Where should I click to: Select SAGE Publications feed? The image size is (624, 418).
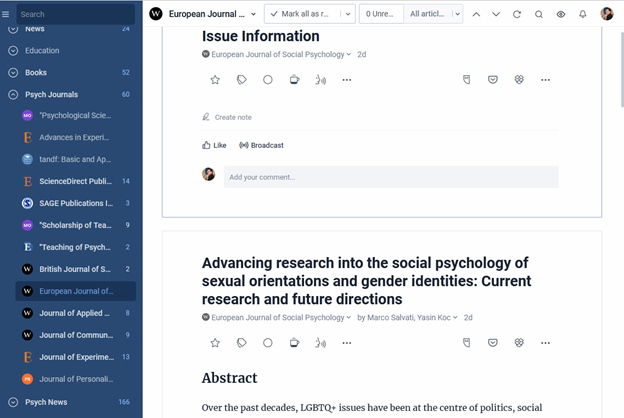[75, 203]
